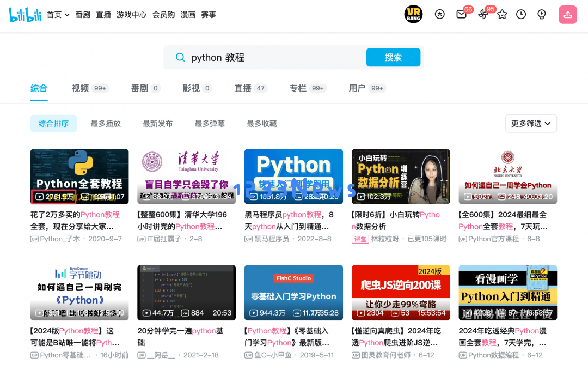Open the 小白玩转Python数据分析 thumbnail
Image resolution: width=588 pixels, height=376 pixels.
pos(401,177)
